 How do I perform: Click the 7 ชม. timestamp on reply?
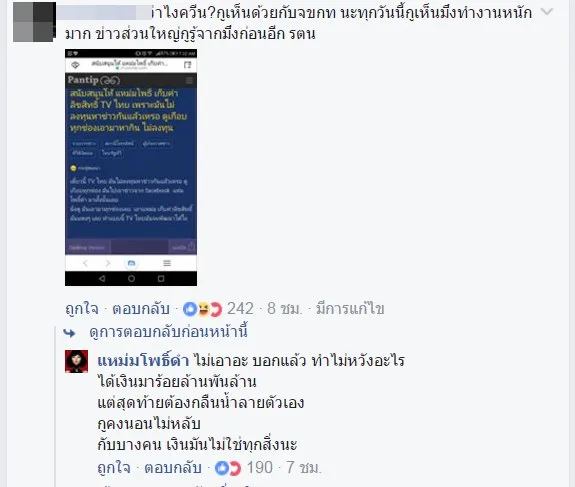tap(304, 468)
